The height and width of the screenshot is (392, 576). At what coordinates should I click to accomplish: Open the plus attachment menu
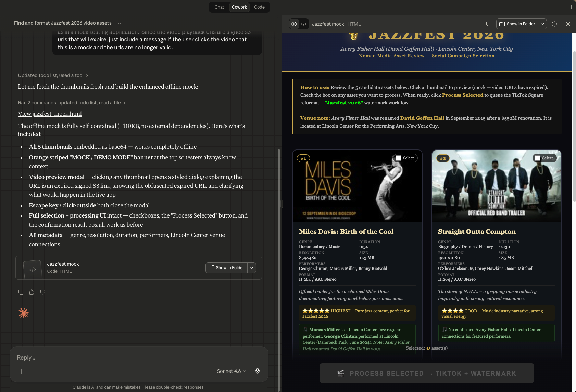[21, 371]
